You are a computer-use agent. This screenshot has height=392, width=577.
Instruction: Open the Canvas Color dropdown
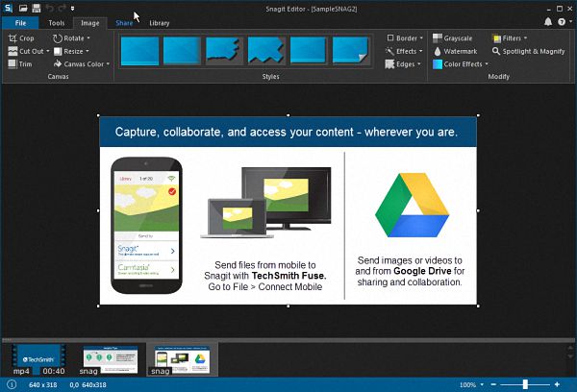82,64
